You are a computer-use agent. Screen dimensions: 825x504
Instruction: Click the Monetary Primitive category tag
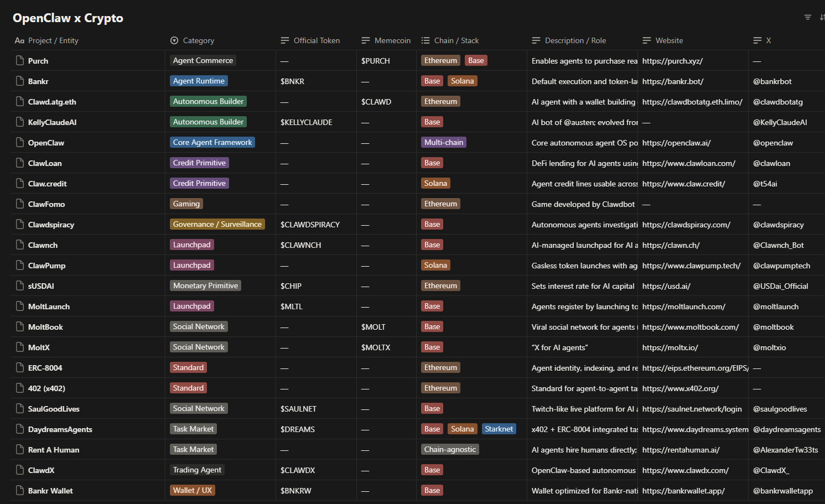[x=205, y=285]
